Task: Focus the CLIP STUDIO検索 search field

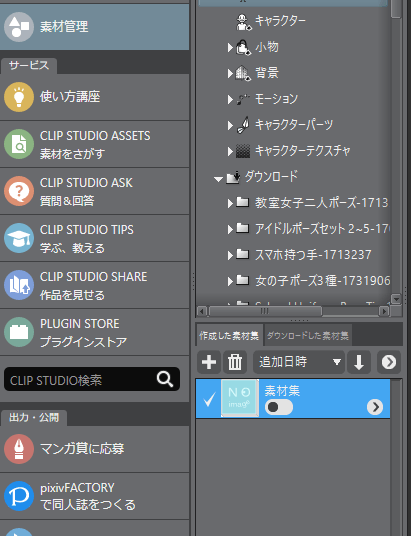Action: (x=92, y=379)
